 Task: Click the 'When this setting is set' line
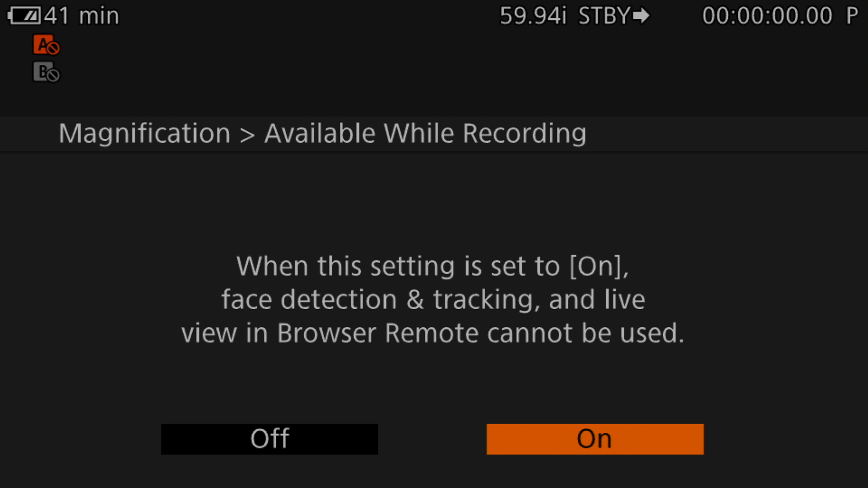(x=395, y=266)
